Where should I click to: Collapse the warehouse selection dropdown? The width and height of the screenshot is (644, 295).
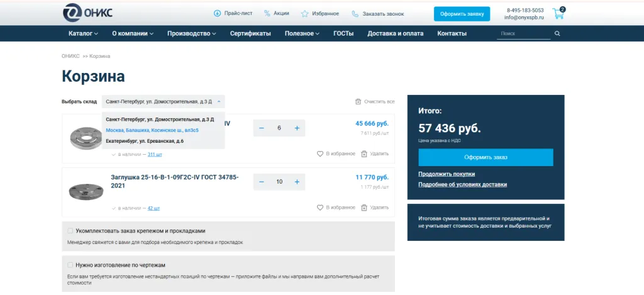[x=218, y=101]
